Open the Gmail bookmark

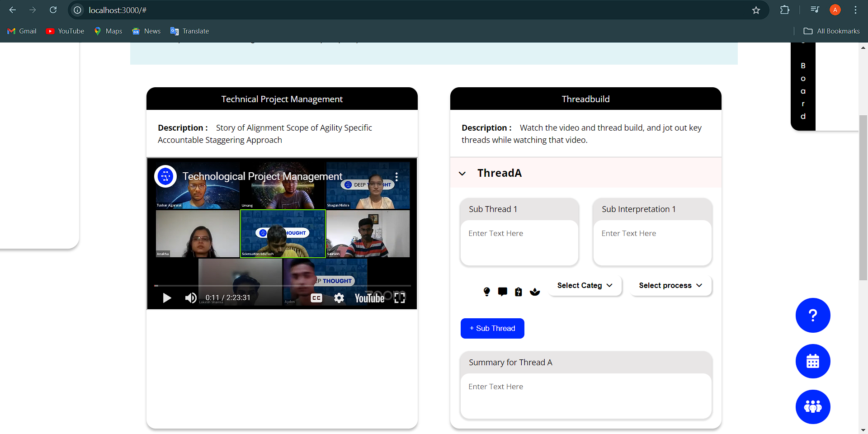(22, 31)
